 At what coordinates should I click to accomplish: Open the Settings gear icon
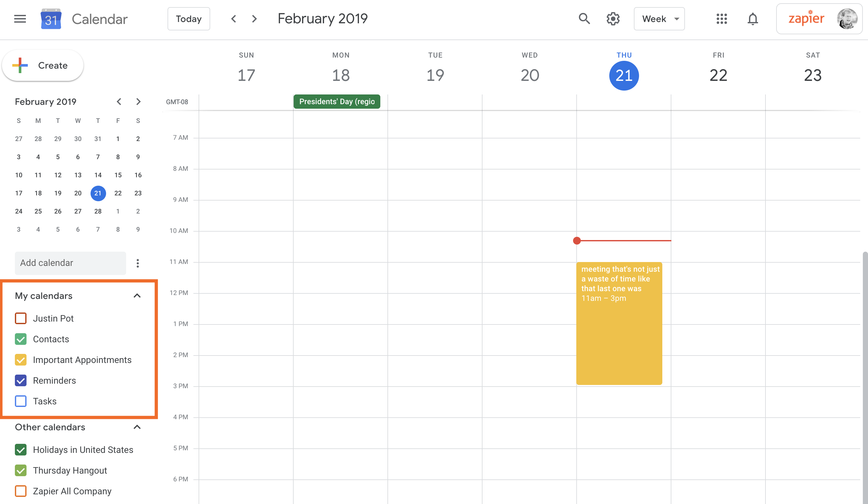point(613,18)
